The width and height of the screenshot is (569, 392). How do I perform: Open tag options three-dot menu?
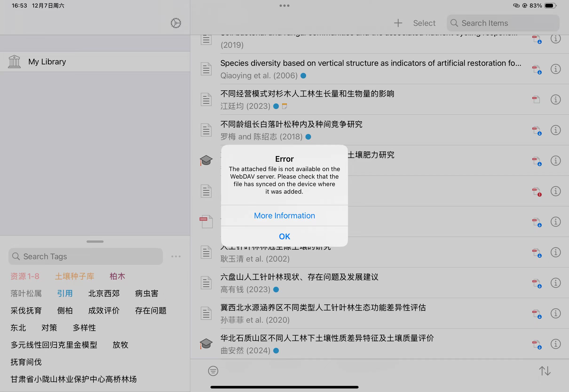coord(176,256)
